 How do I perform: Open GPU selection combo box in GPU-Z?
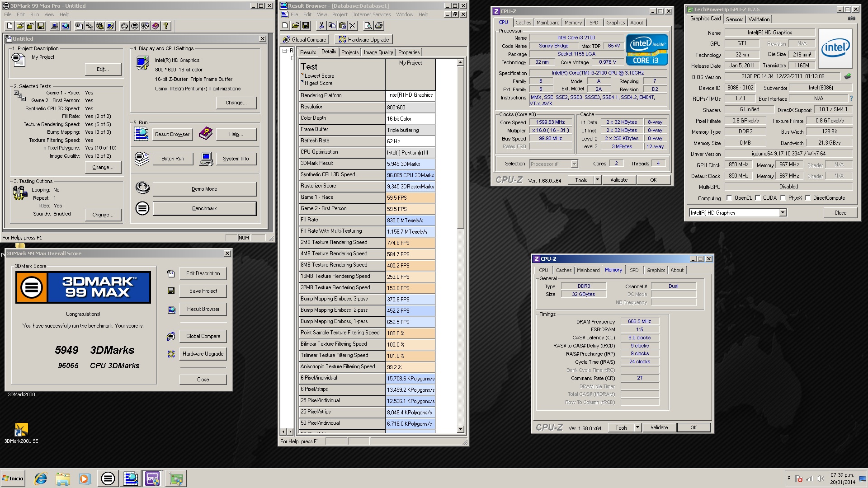click(x=737, y=213)
